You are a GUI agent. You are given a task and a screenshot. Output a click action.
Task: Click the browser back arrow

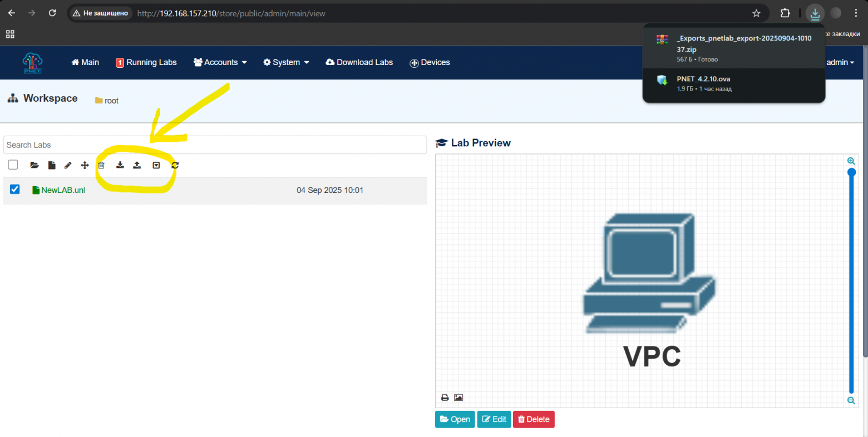click(x=12, y=13)
